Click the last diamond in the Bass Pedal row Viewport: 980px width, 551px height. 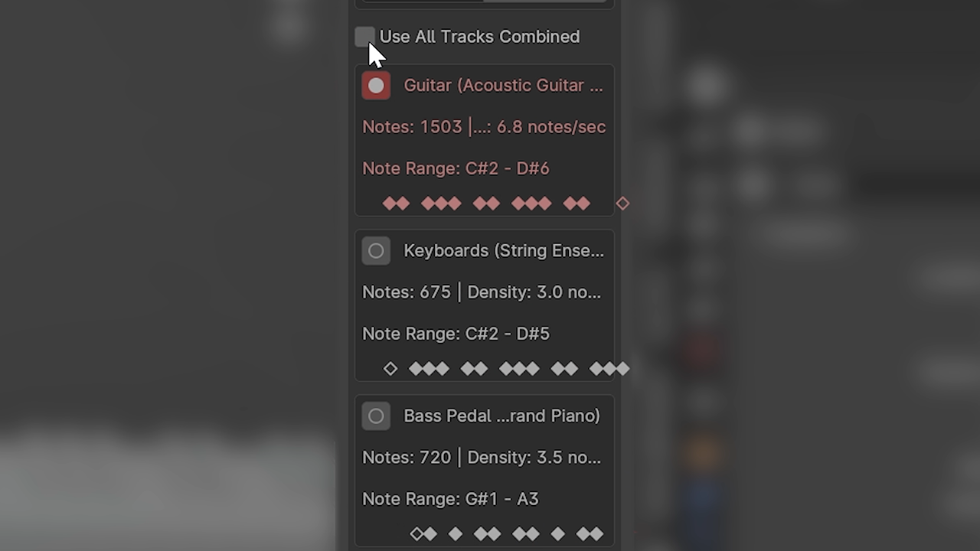pos(596,534)
